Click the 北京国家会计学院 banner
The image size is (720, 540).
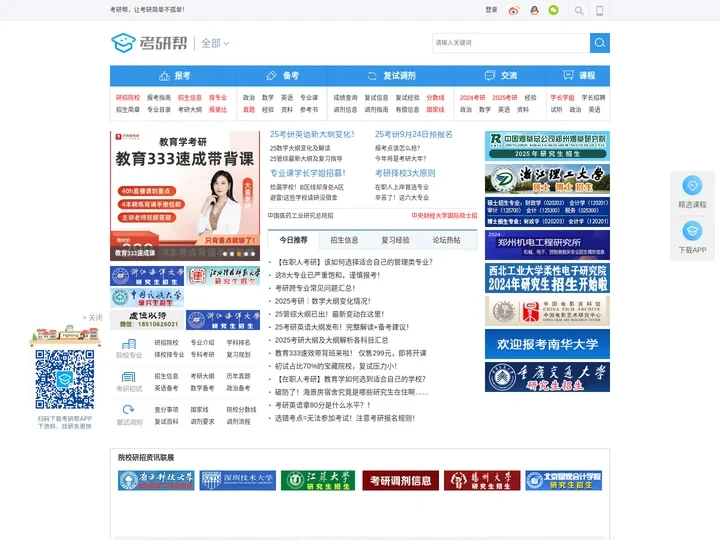(563, 481)
